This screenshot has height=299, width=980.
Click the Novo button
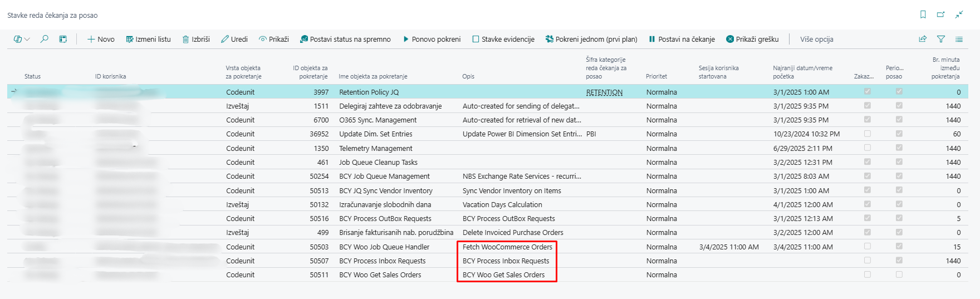(x=101, y=39)
